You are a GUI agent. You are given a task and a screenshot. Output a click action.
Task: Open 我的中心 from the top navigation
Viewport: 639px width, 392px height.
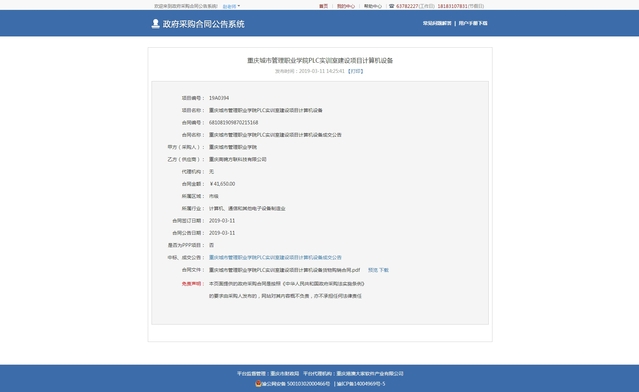pos(346,6)
